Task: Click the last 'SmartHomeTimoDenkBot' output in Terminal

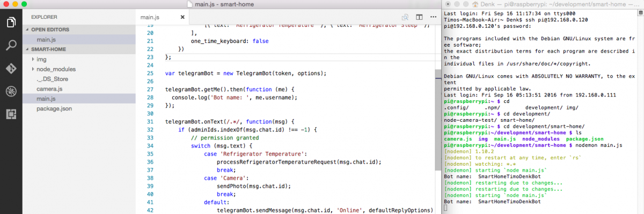Action: (509, 202)
